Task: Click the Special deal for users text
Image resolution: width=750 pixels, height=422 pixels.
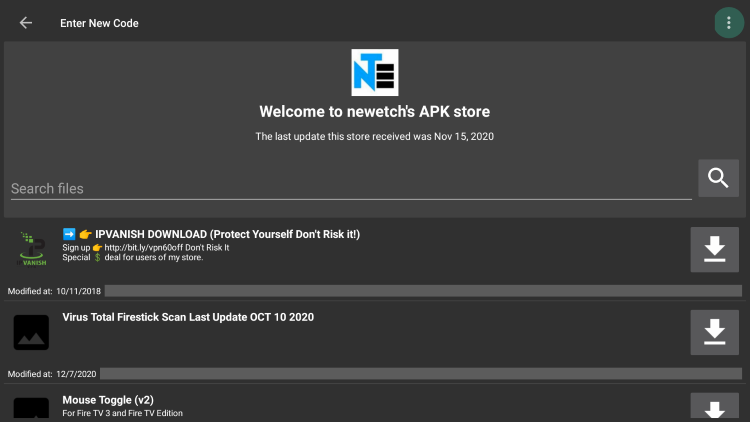Action: click(x=132, y=257)
